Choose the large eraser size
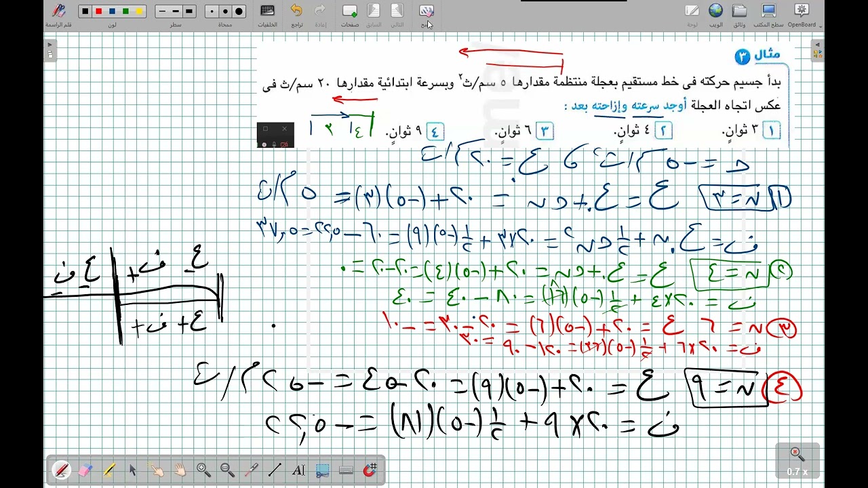This screenshot has height=488, width=868. click(x=239, y=12)
